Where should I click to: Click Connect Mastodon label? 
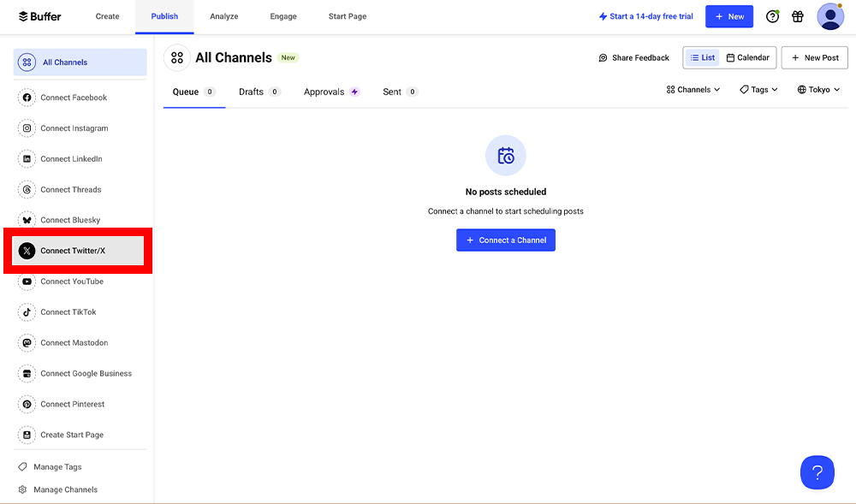(x=74, y=342)
